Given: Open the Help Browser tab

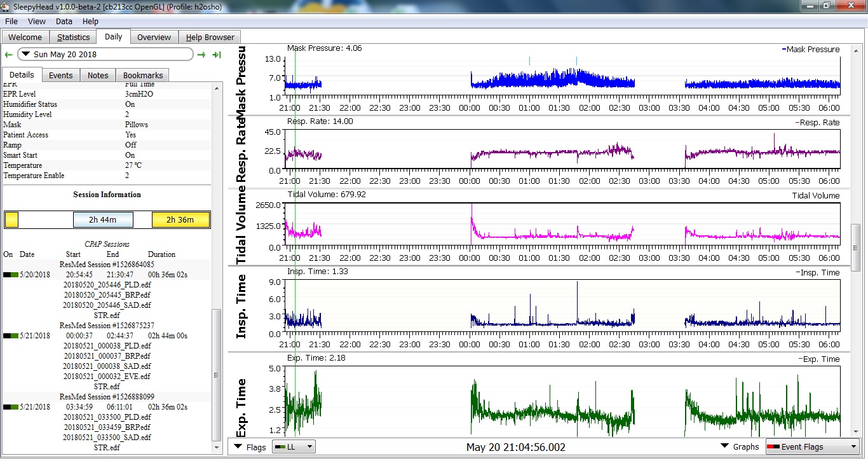Looking at the screenshot, I should pos(210,37).
